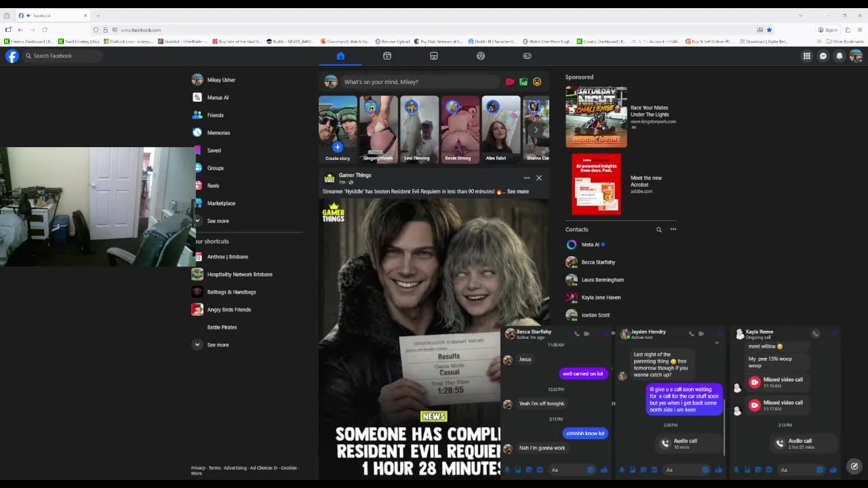
Task: Close the Jayden Hendry chat window
Action: point(720,333)
